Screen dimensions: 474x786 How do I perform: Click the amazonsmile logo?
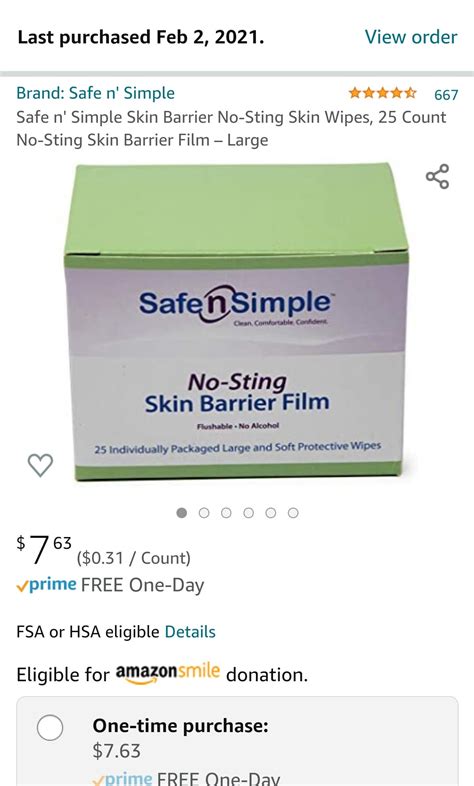pyautogui.click(x=168, y=673)
